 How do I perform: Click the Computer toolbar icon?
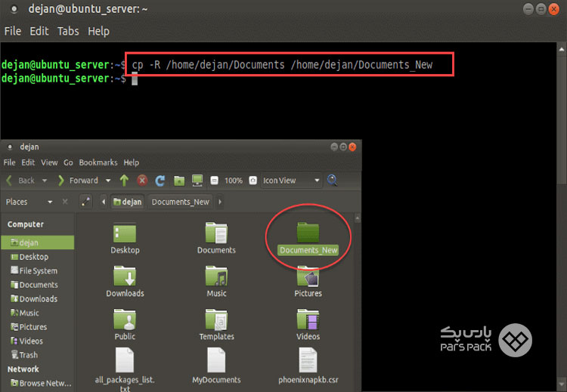coord(197,181)
